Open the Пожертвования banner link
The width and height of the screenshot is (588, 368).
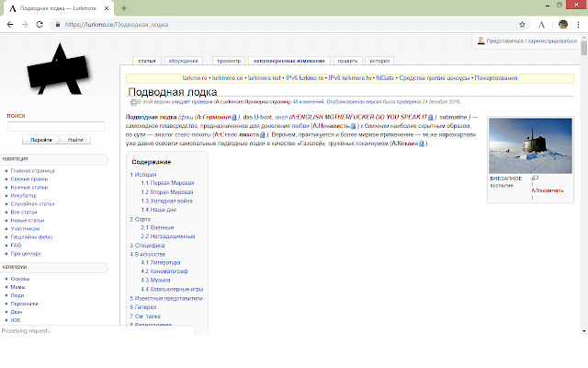pos(496,78)
